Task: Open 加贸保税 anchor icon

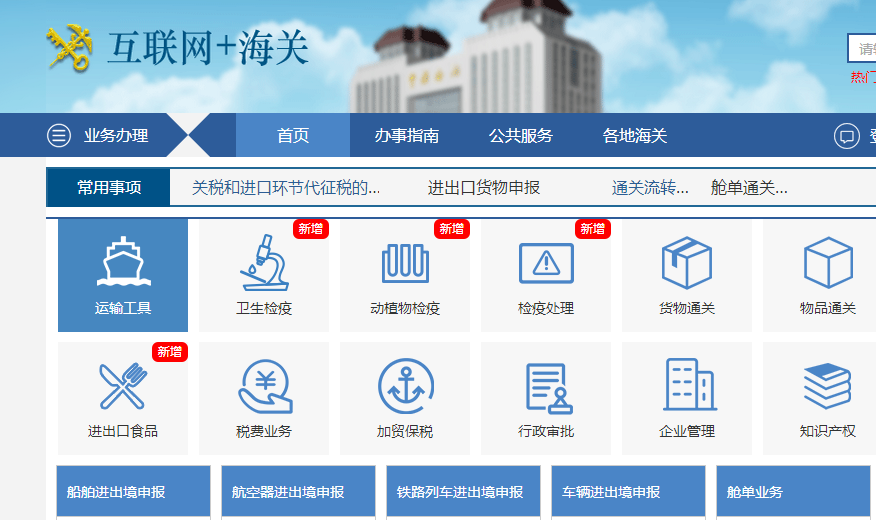Action: tap(405, 386)
